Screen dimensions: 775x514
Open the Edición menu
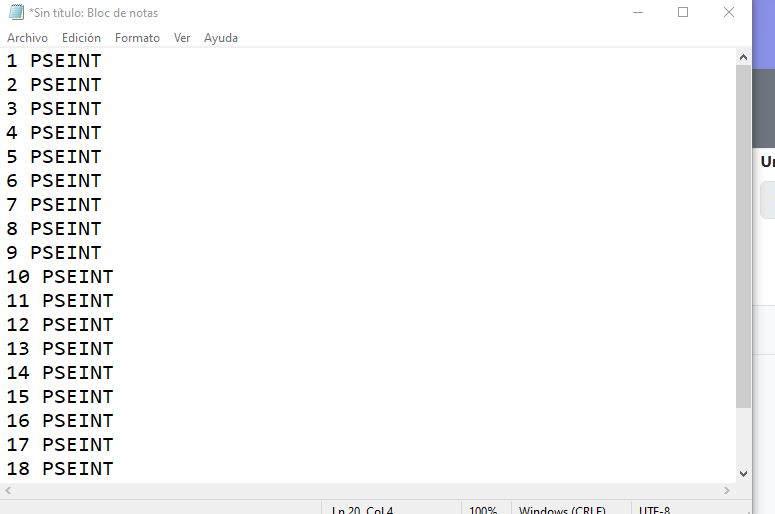pos(81,38)
